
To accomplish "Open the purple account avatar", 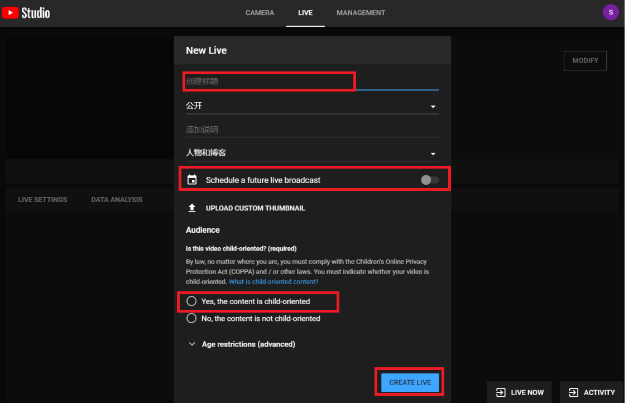I will tap(610, 12).
